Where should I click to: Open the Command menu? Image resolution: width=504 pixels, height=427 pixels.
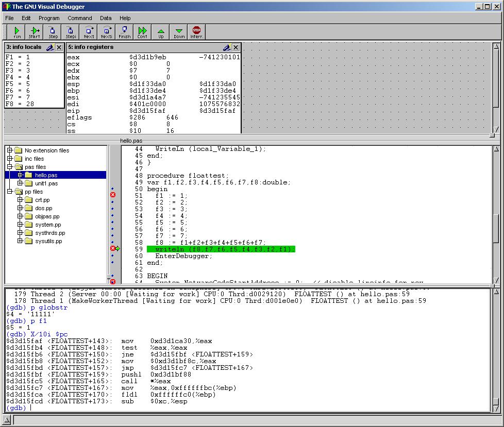click(80, 18)
